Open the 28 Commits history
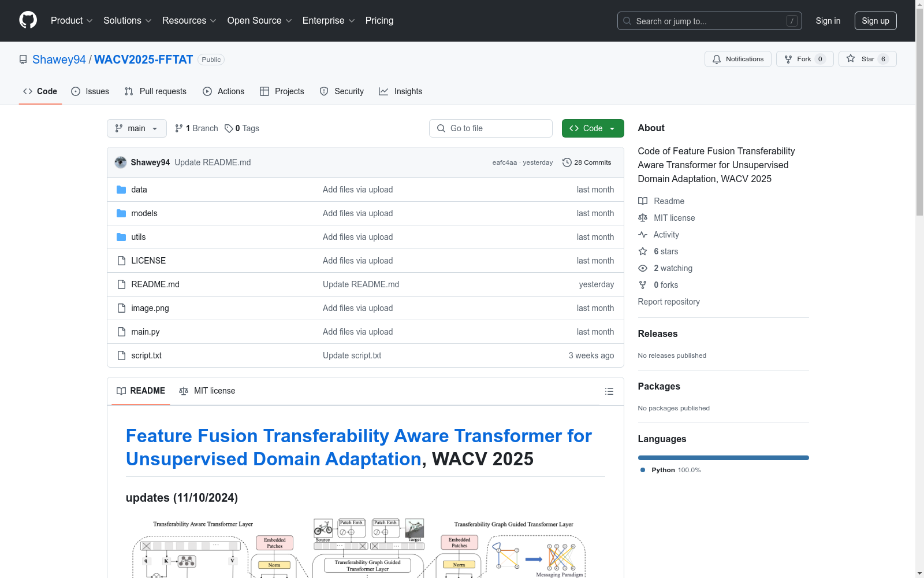924x578 pixels. click(x=587, y=162)
